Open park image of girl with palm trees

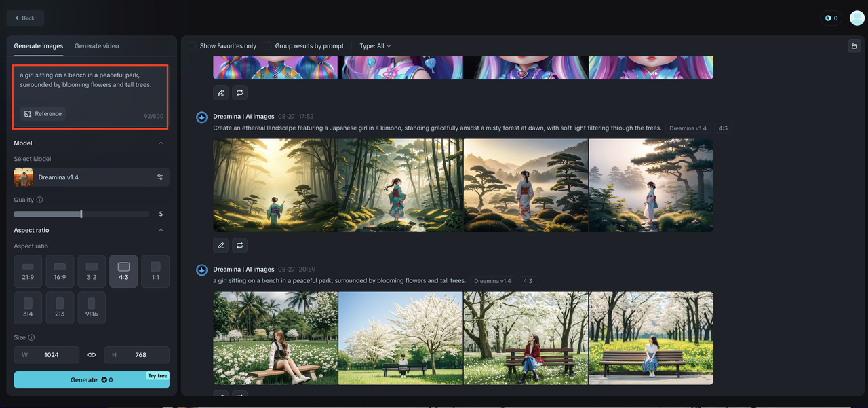(x=275, y=338)
